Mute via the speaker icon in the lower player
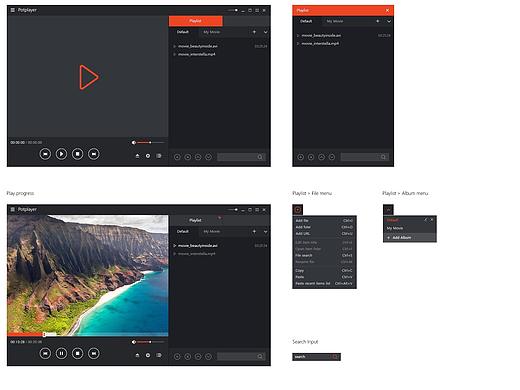 click(x=134, y=342)
